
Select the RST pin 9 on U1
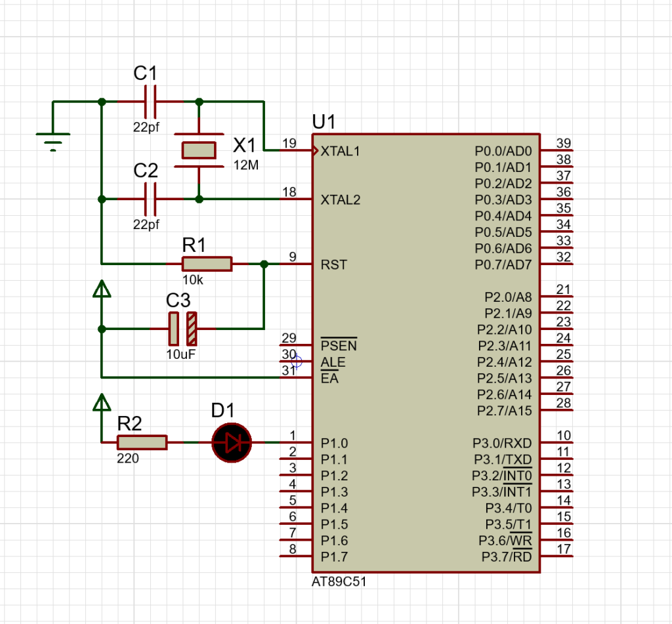click(295, 264)
